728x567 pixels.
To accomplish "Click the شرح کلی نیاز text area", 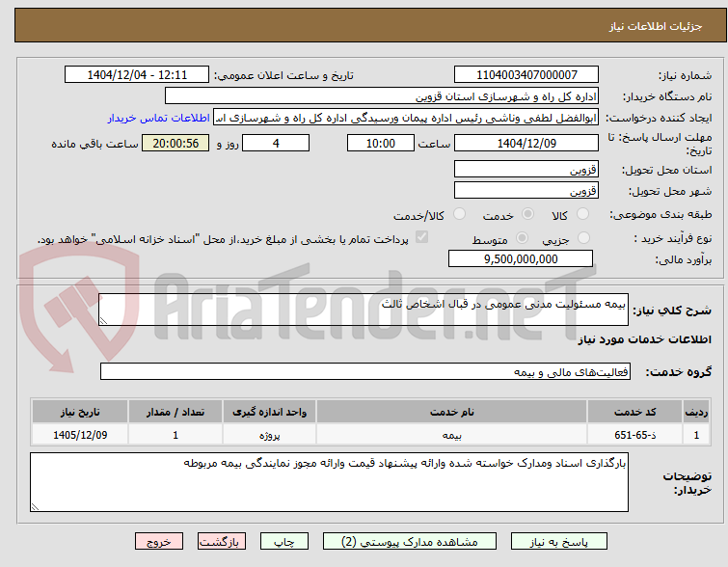I will coord(364,310).
